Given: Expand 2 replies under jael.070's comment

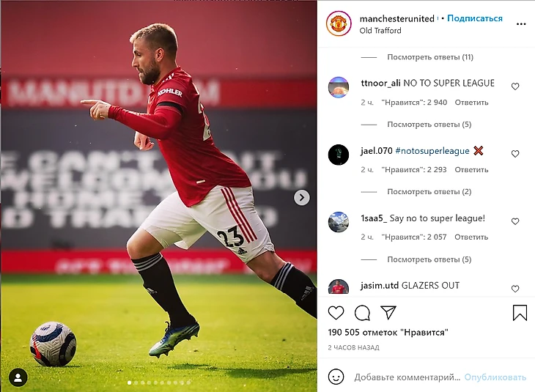Looking at the screenshot, I should [429, 192].
